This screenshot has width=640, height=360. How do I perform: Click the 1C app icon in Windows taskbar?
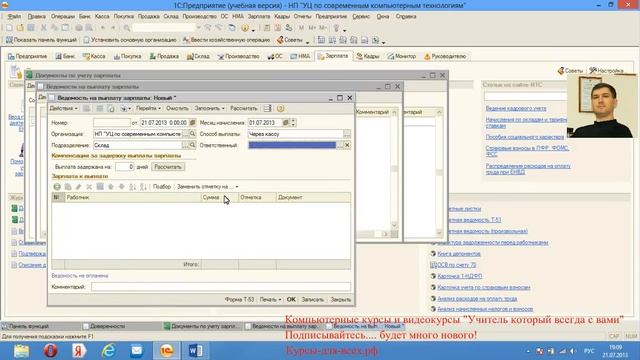click(167, 351)
